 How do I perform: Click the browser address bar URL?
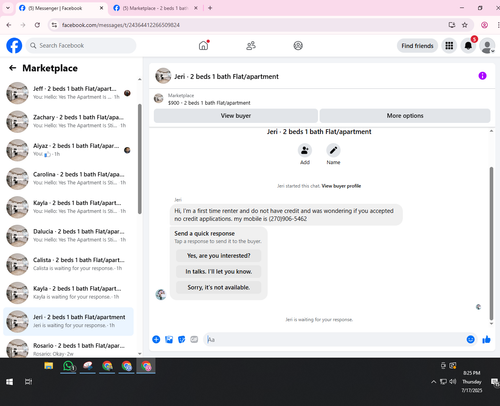point(121,25)
